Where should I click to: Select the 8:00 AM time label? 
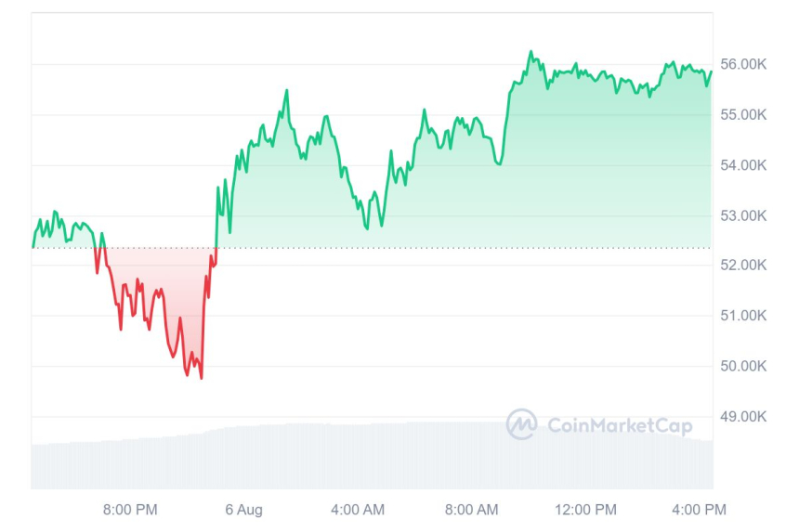coord(472,509)
